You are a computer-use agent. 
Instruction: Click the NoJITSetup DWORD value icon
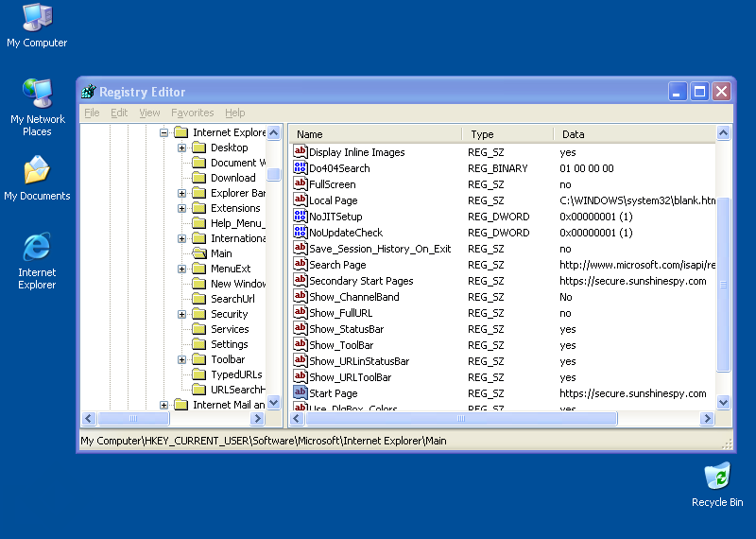(300, 216)
